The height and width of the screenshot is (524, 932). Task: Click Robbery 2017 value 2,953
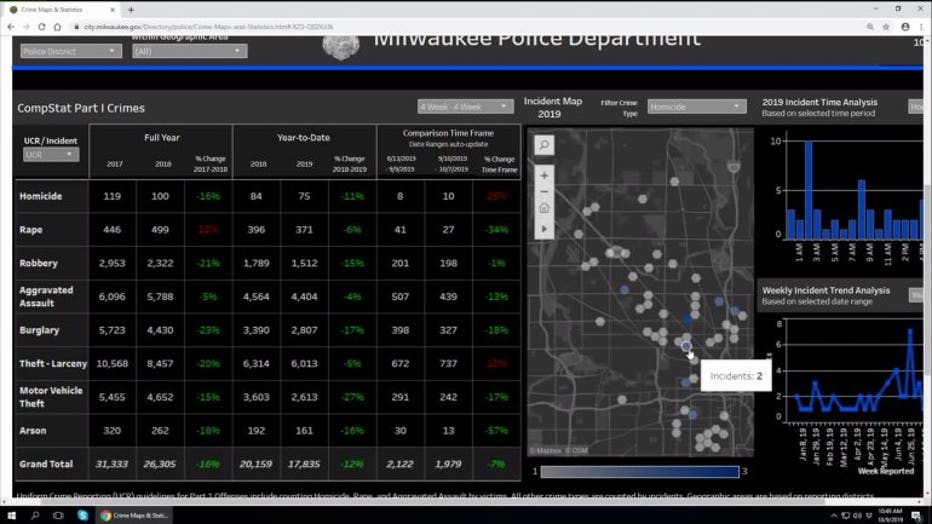point(112,263)
